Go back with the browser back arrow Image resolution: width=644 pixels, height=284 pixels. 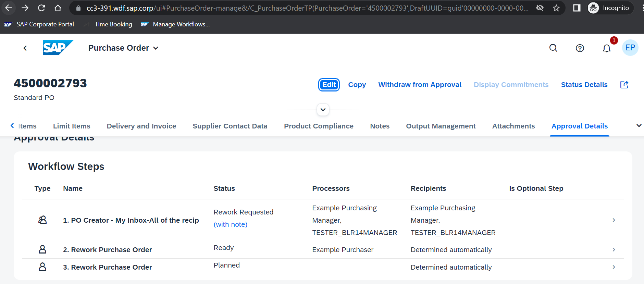[9, 8]
